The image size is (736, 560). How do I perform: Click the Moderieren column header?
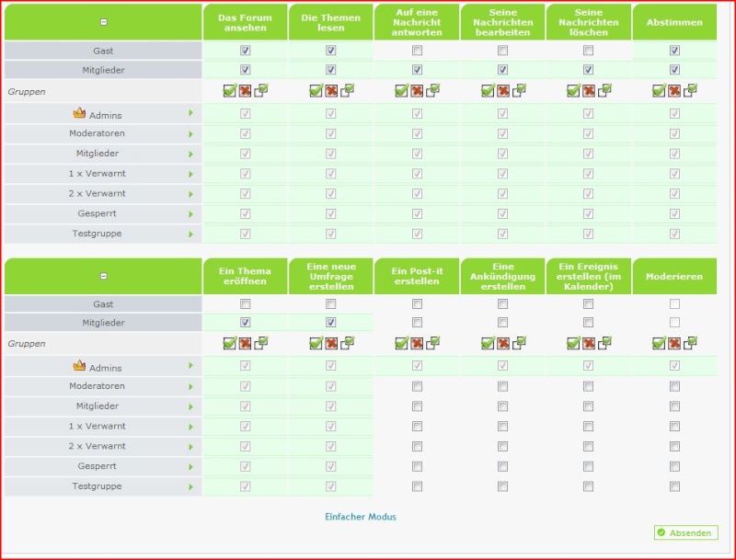coord(674,276)
